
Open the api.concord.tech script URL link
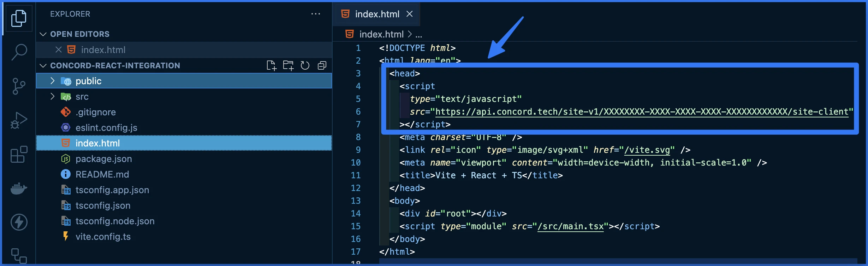click(642, 112)
